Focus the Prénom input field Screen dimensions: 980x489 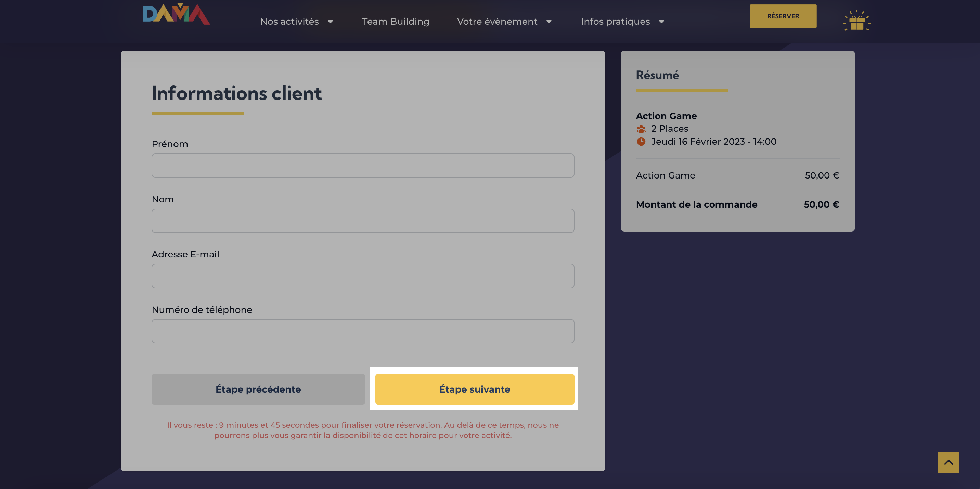click(363, 166)
